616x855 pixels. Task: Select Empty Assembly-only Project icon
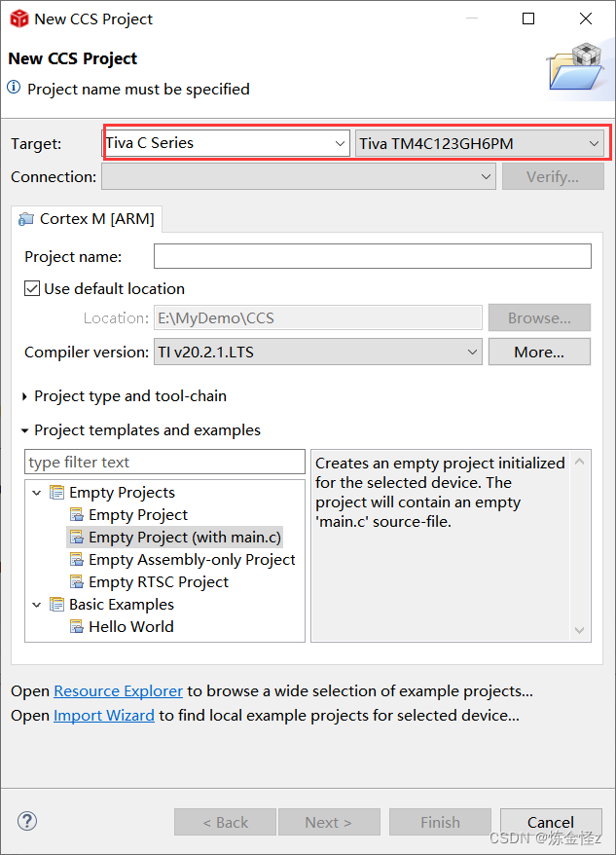[x=77, y=560]
